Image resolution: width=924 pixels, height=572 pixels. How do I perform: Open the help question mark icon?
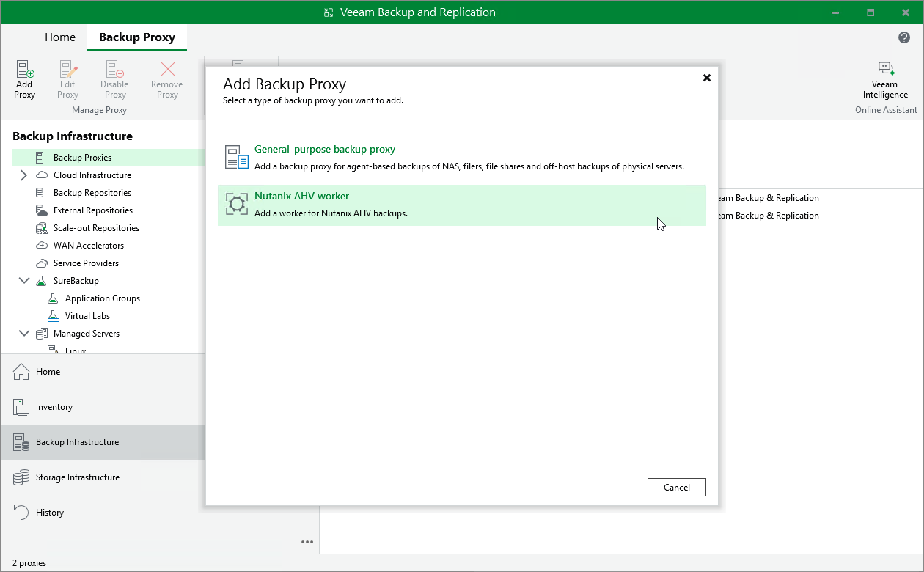point(904,37)
